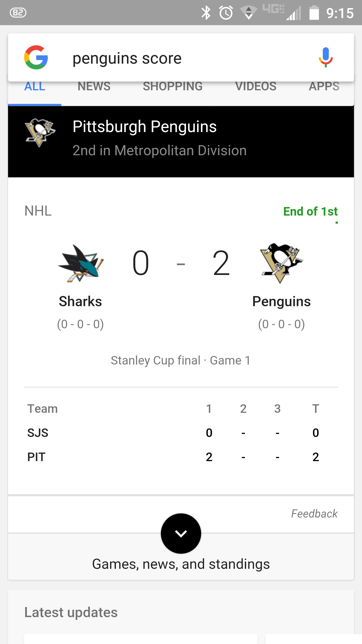Screen dimensions: 362x644
Task: Open the PIT row in the period table
Action: 181,457
